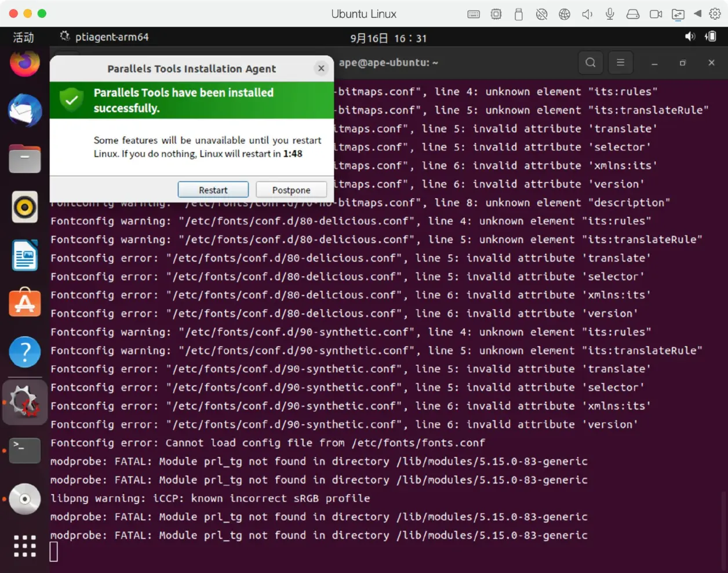
Task: Launch Thunderbird mail from the dock
Action: pyautogui.click(x=25, y=110)
